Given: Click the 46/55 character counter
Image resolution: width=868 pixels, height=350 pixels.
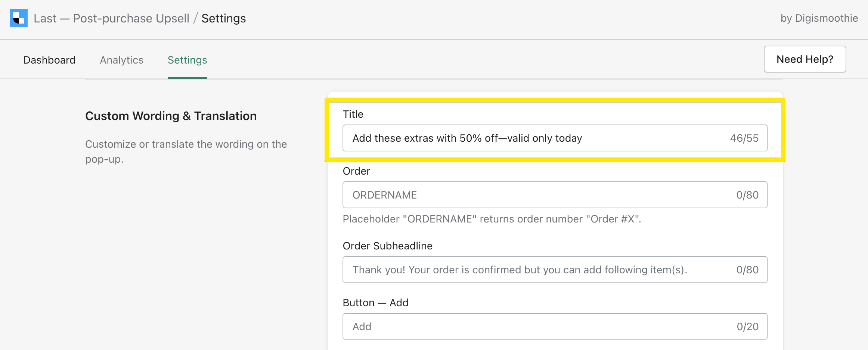Looking at the screenshot, I should [x=745, y=138].
